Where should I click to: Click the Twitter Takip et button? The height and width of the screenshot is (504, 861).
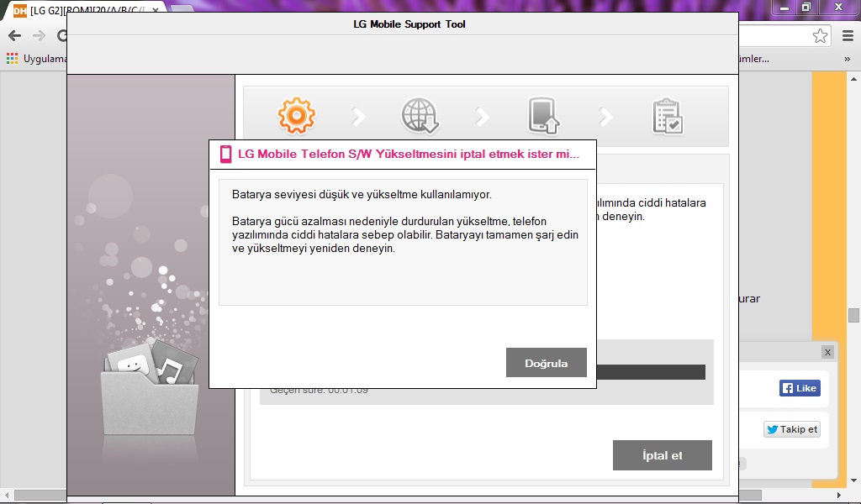tap(792, 429)
